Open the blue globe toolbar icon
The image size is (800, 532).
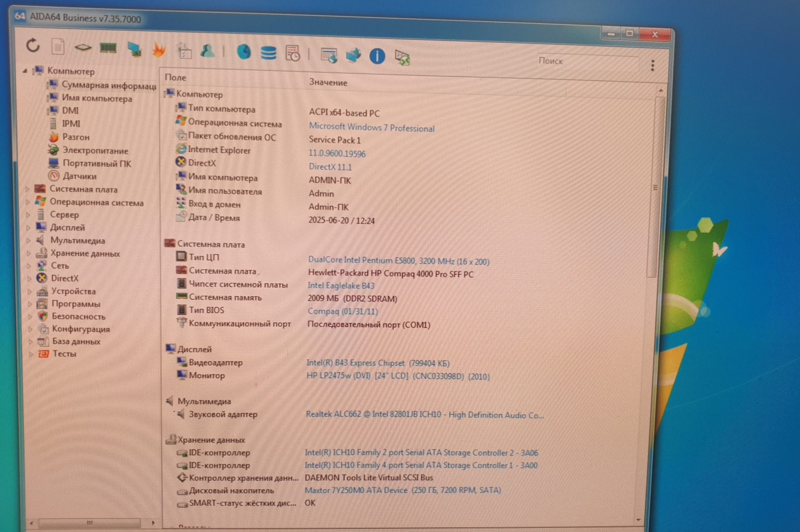pos(244,51)
